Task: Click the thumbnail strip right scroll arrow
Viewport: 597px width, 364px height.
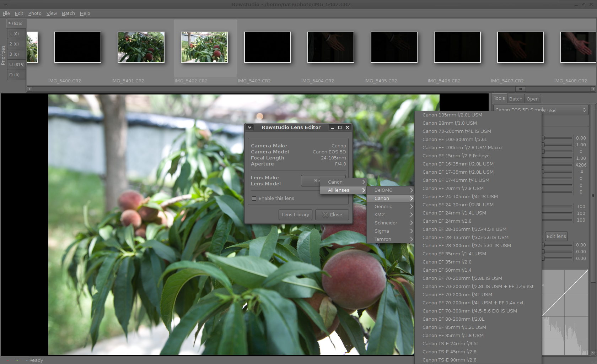Action: pyautogui.click(x=593, y=89)
